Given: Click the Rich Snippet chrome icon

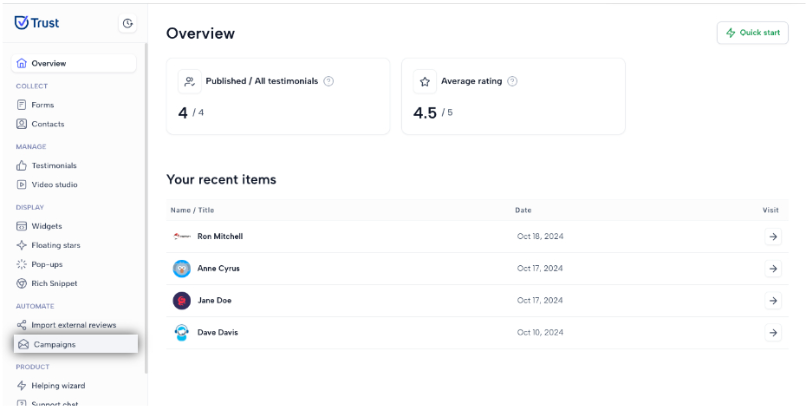Looking at the screenshot, I should [22, 284].
